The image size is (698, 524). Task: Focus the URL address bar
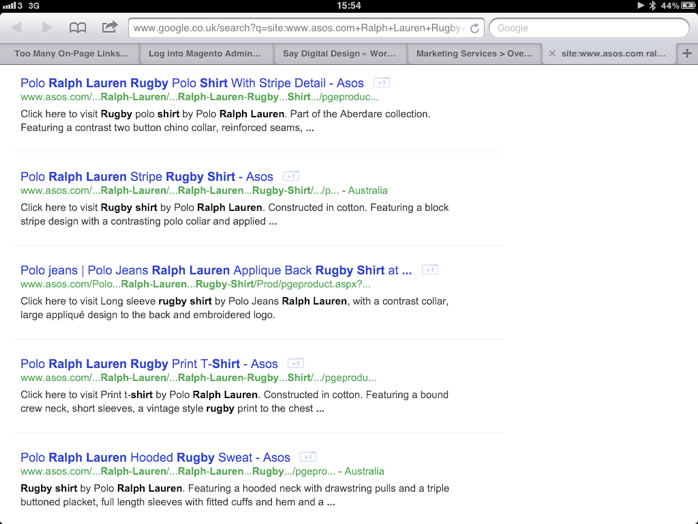pos(297,28)
